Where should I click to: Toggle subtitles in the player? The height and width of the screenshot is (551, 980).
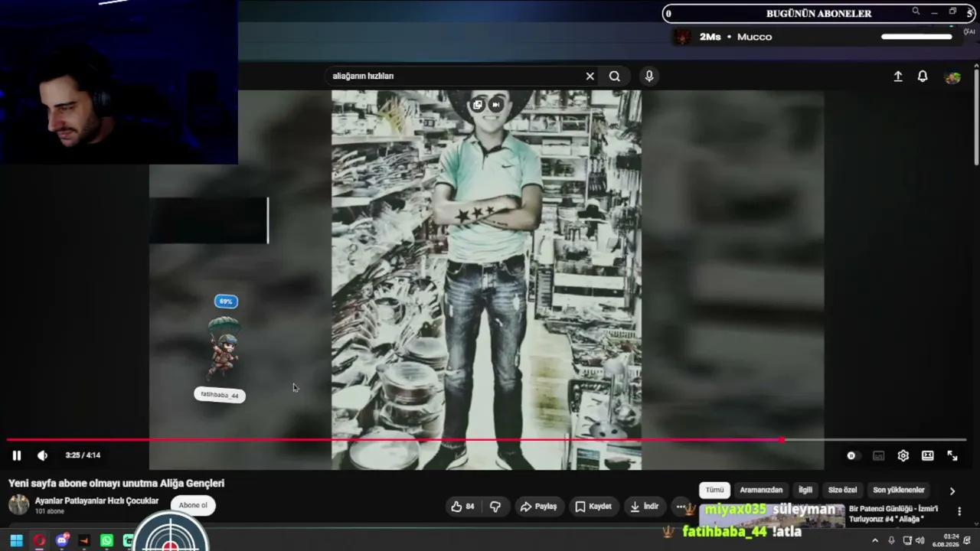878,455
